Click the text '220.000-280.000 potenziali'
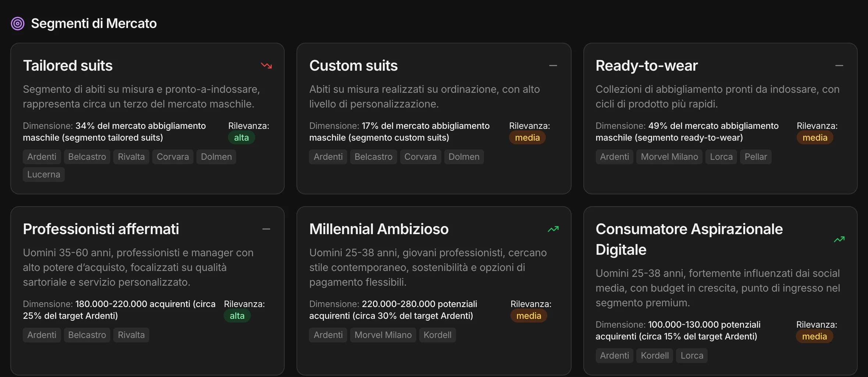 pos(419,304)
